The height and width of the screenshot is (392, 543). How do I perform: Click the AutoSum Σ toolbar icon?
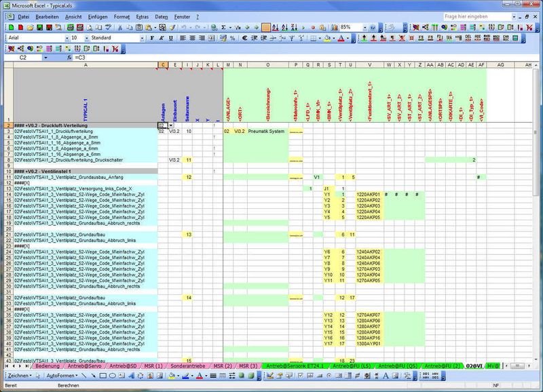(x=221, y=28)
